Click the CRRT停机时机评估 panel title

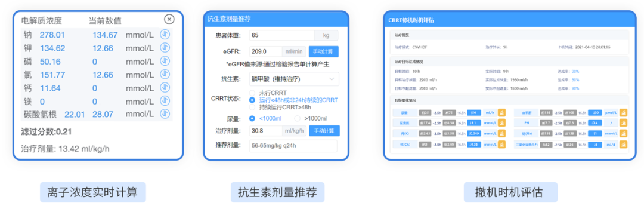click(411, 20)
